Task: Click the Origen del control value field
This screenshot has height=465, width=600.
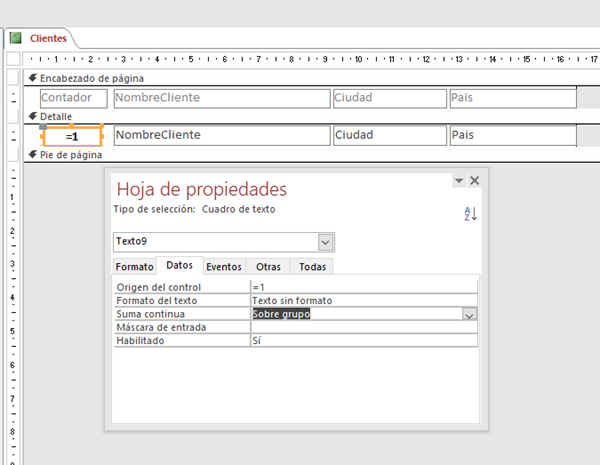Action: tap(363, 287)
